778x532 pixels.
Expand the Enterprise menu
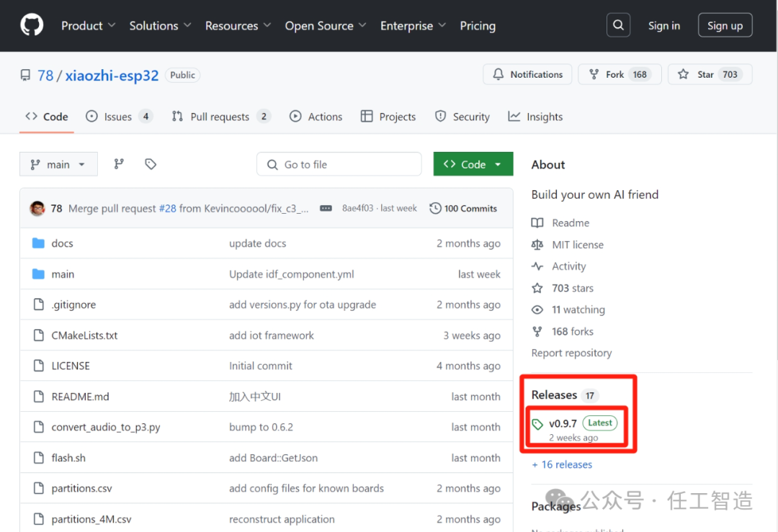(x=413, y=26)
